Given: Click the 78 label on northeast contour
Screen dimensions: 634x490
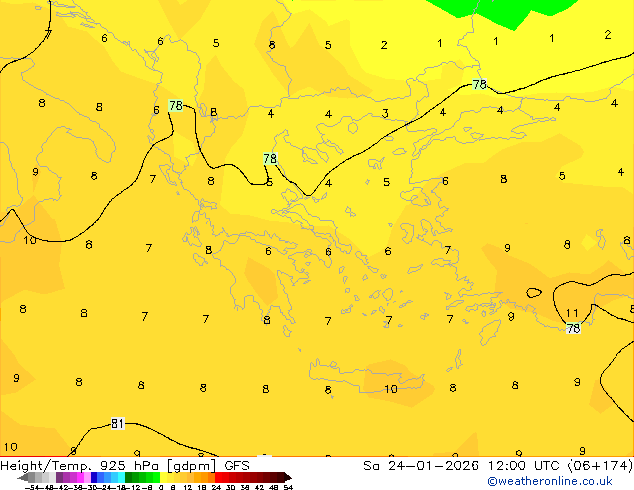Looking at the screenshot, I should tap(480, 84).
